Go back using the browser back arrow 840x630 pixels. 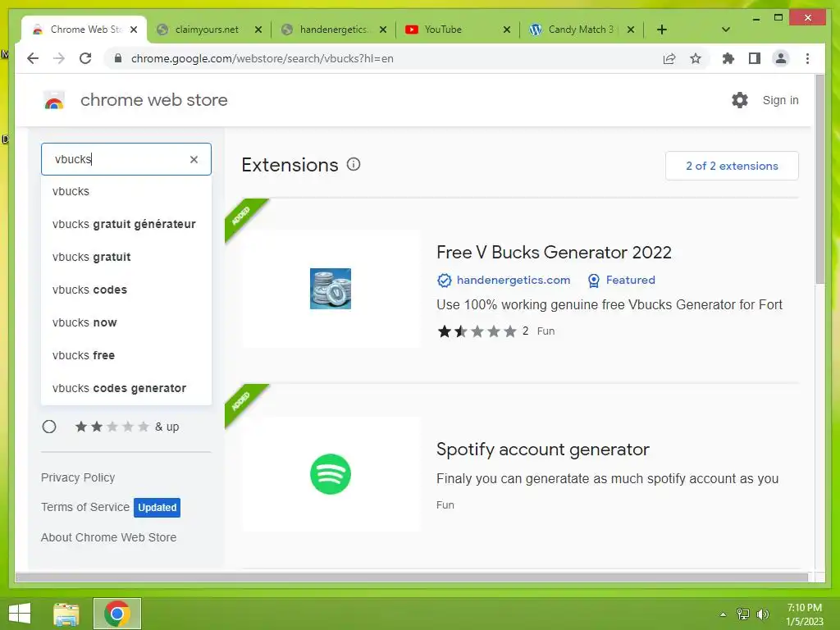pyautogui.click(x=33, y=58)
